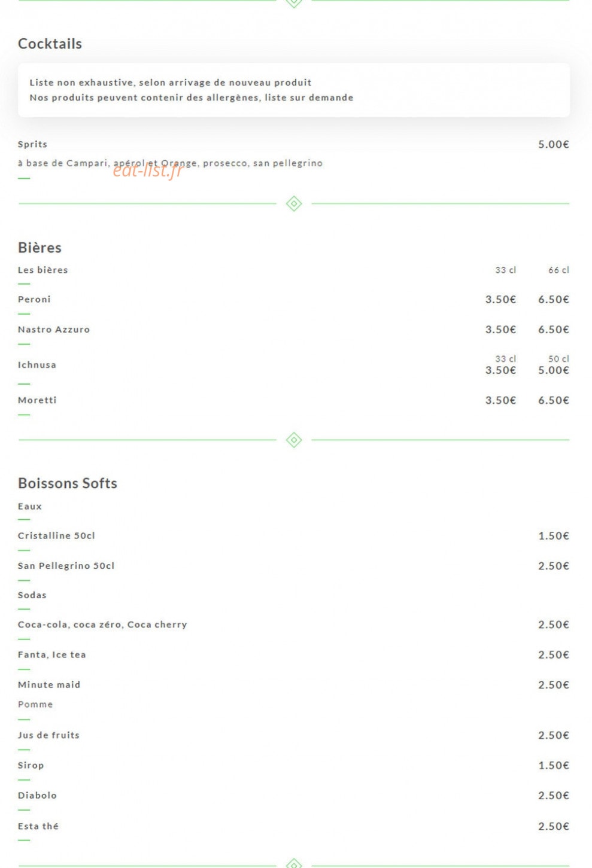Click the allergens notice box under Cocktails
The height and width of the screenshot is (868, 592).
point(293,90)
